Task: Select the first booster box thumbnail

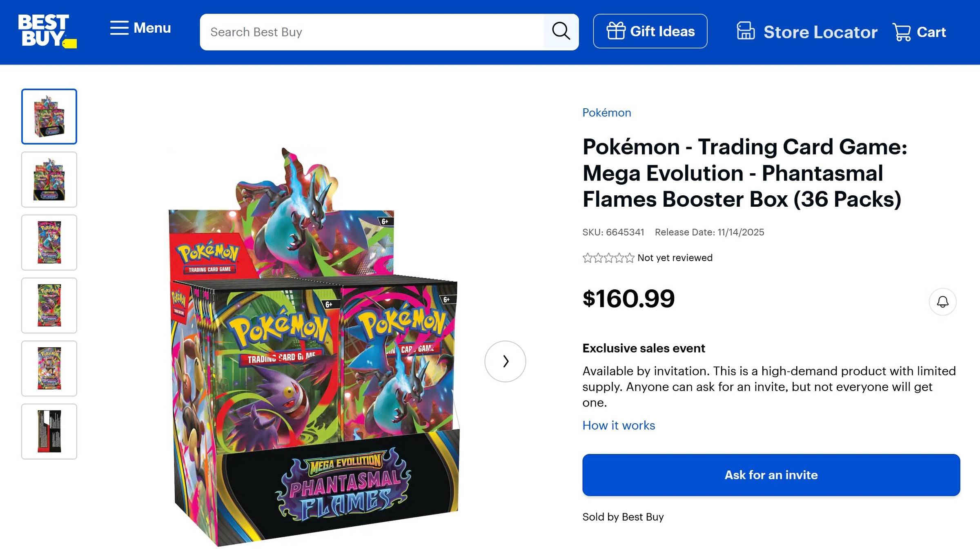Action: click(x=49, y=116)
